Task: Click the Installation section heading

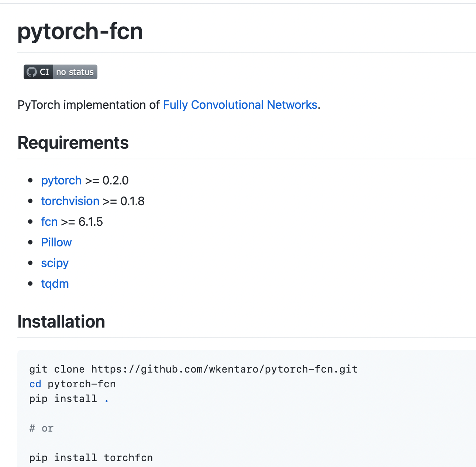Action: point(61,321)
